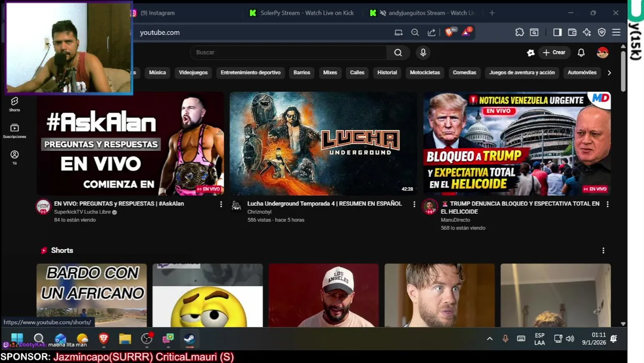Open File Explorer from the taskbar

pyautogui.click(x=125, y=338)
